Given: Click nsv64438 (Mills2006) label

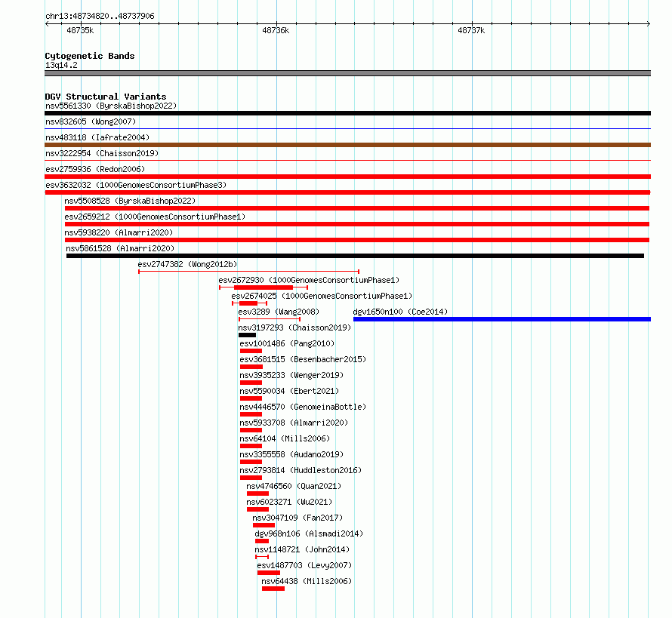Looking at the screenshot, I should coord(307,581).
